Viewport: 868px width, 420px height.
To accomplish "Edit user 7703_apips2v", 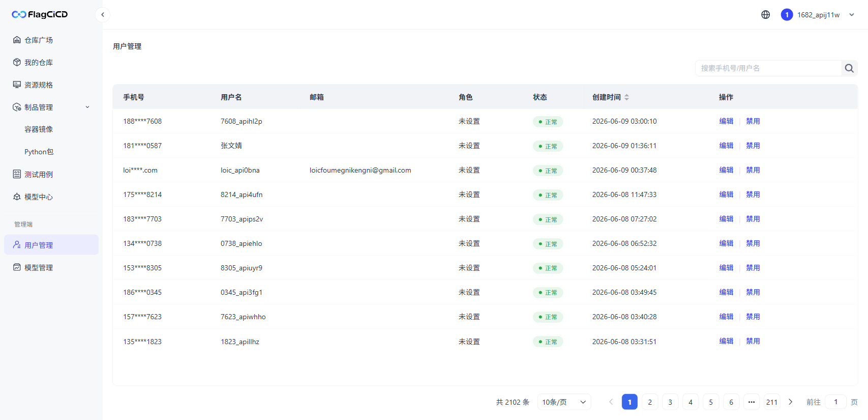I will pos(726,219).
